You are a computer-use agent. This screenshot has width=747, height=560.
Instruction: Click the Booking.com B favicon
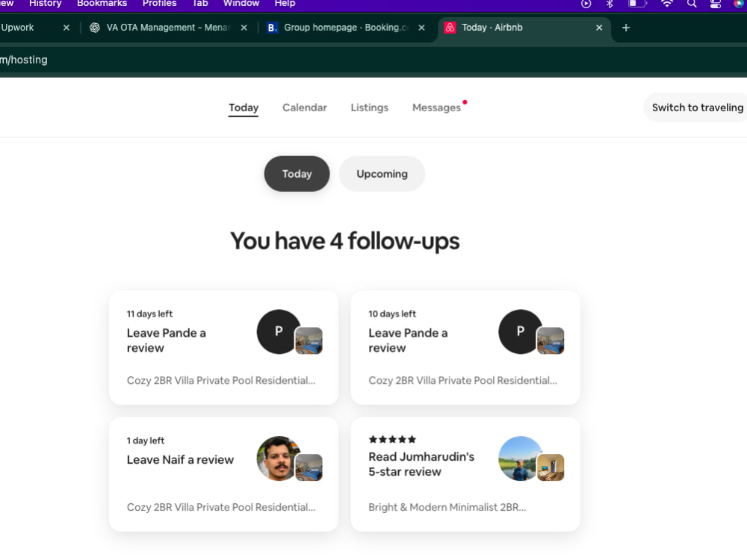[272, 28]
